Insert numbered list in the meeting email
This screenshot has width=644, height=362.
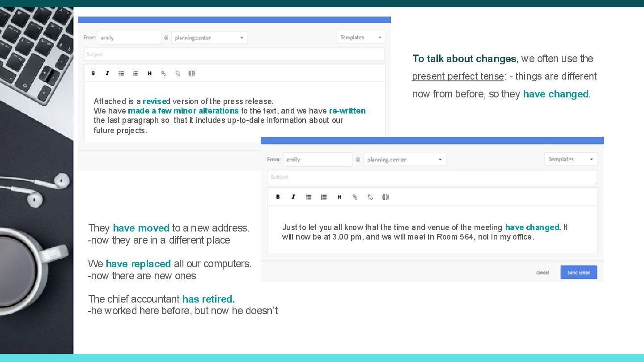pyautogui.click(x=324, y=197)
